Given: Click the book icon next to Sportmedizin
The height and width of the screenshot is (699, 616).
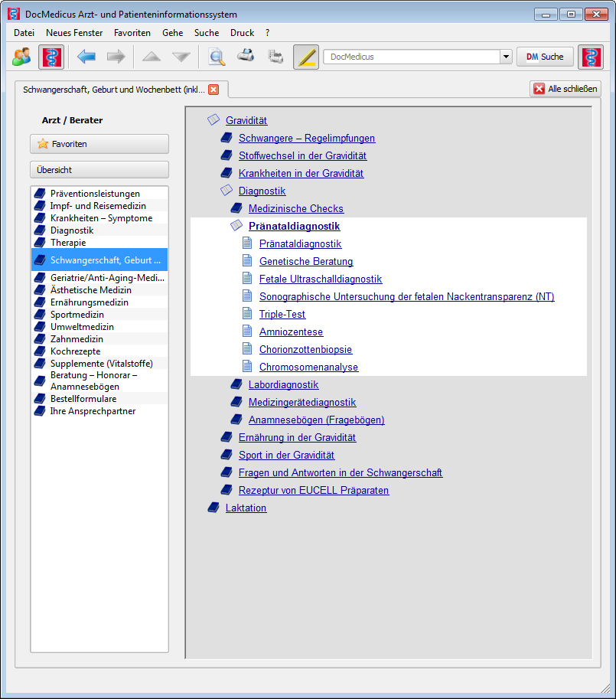Looking at the screenshot, I should click(x=40, y=315).
